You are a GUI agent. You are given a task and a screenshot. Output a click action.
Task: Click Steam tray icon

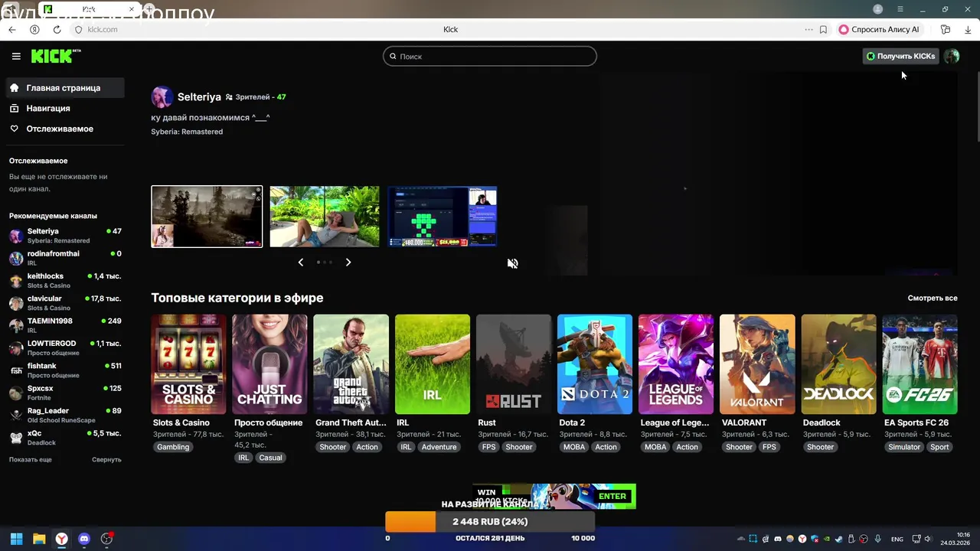839,539
